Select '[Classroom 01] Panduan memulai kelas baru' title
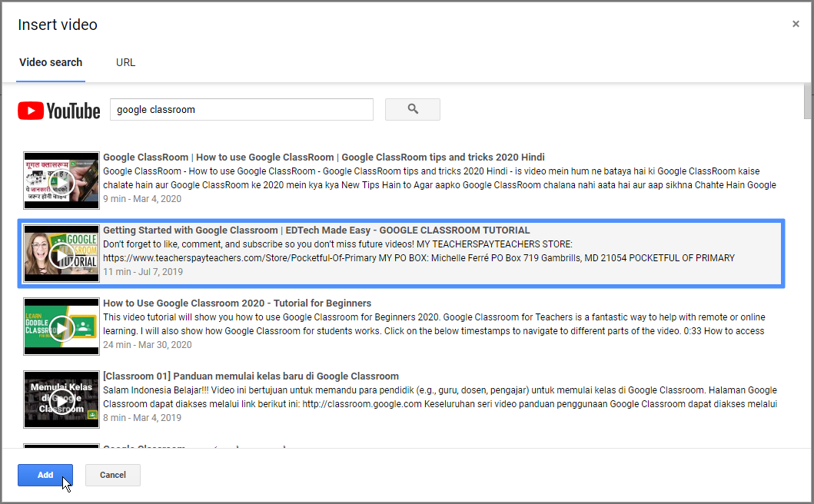The height and width of the screenshot is (504, 814). click(x=251, y=376)
